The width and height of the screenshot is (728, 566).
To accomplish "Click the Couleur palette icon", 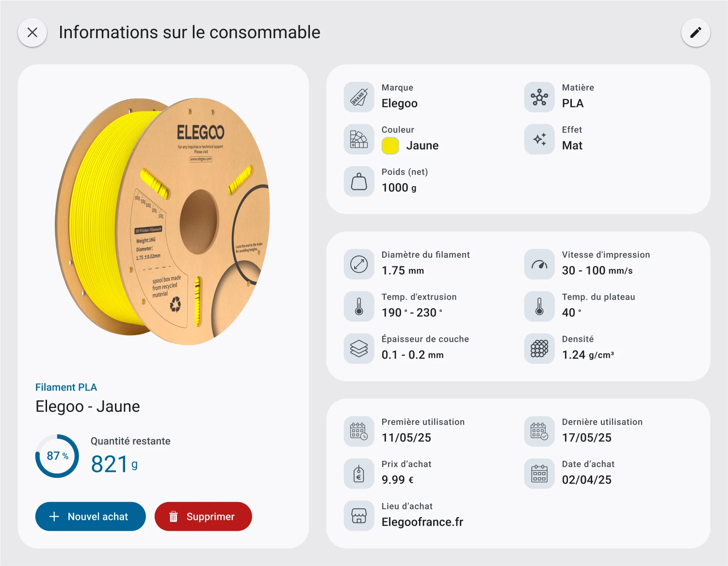I will tap(359, 139).
